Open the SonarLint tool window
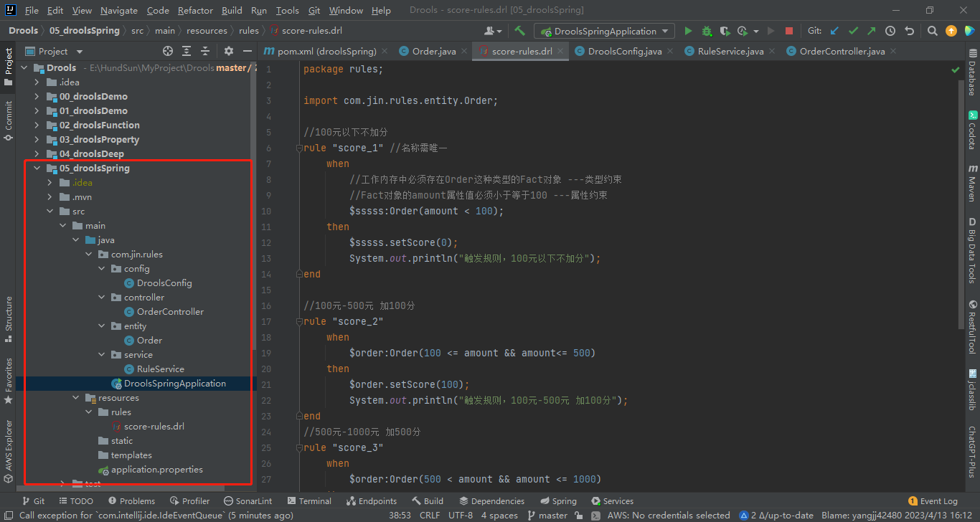This screenshot has height=522, width=980. [248, 501]
